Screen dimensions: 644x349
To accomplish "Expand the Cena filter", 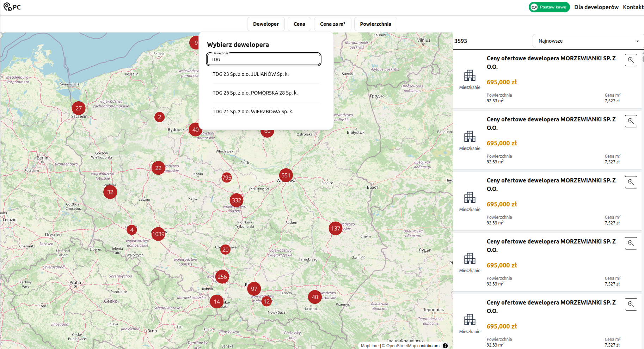I will [x=299, y=24].
